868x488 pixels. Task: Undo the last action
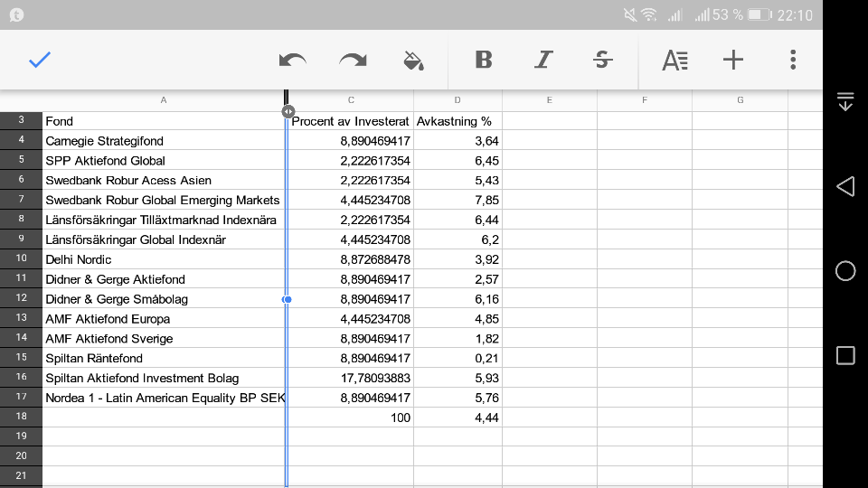(x=292, y=60)
